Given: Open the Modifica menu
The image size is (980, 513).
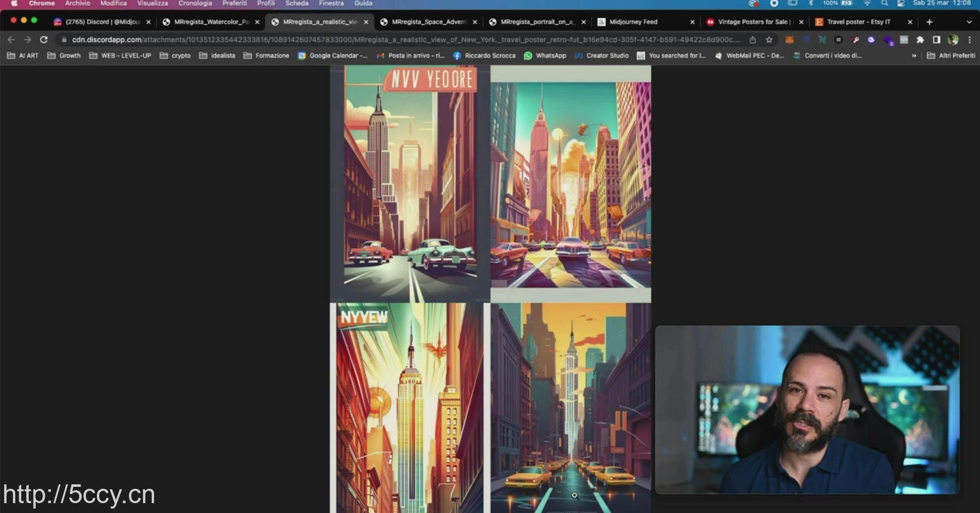Looking at the screenshot, I should [x=114, y=3].
